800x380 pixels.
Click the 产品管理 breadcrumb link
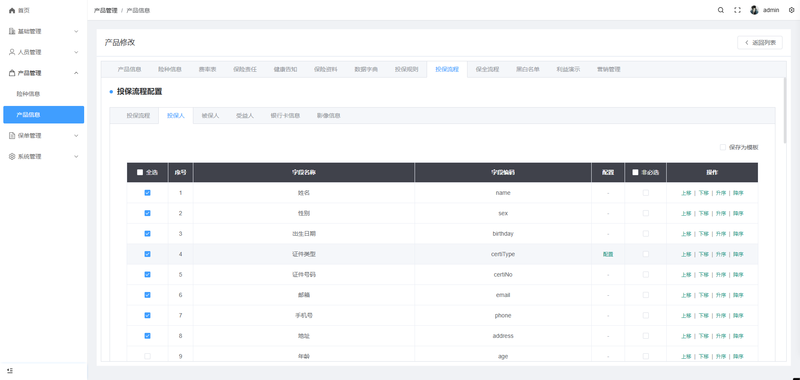[x=106, y=10]
